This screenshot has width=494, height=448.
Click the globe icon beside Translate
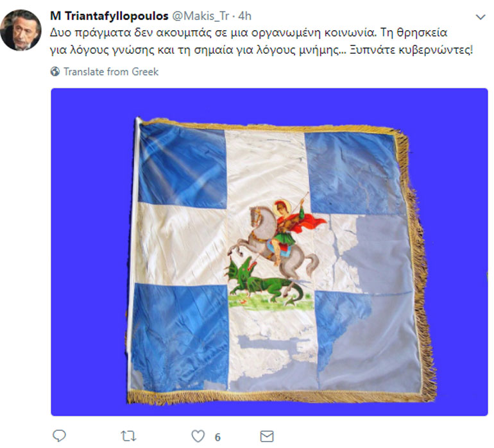click(x=55, y=72)
